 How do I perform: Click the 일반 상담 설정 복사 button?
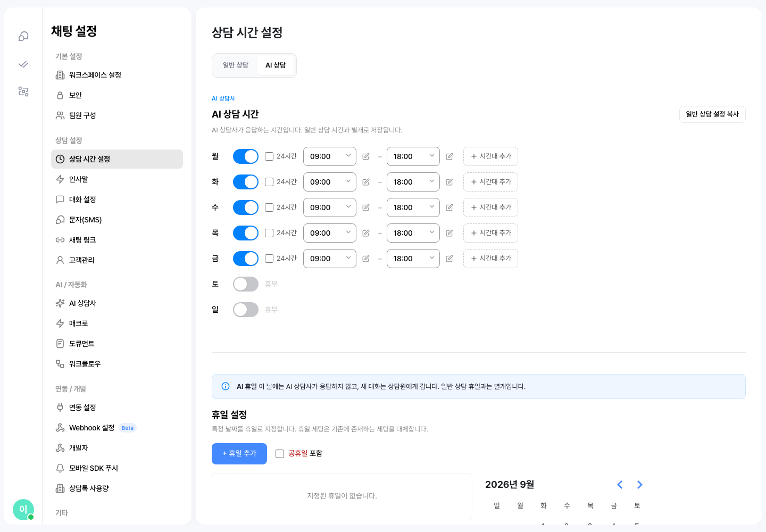point(712,114)
